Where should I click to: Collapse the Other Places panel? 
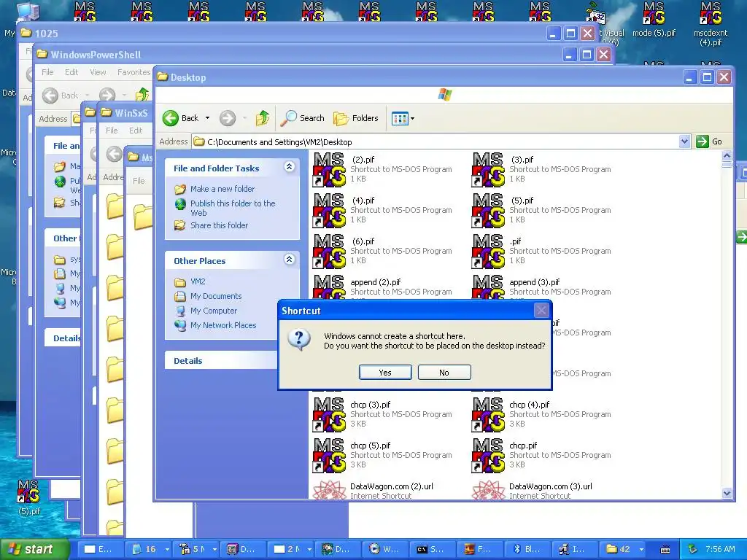click(289, 260)
